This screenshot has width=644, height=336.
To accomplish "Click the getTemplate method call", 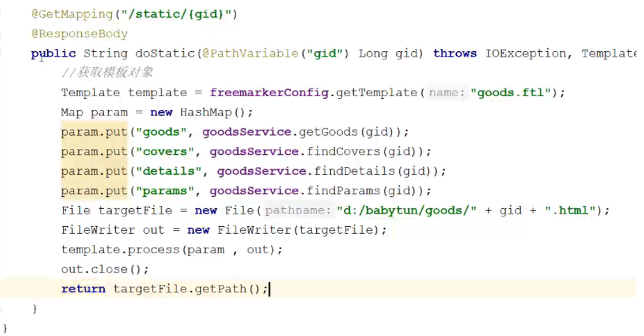I will point(377,93).
